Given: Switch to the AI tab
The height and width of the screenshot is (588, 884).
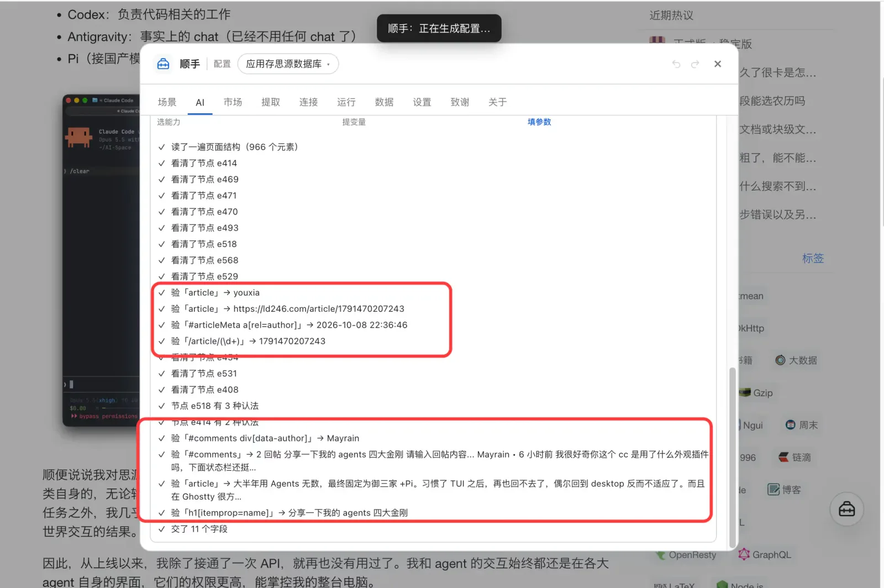Looking at the screenshot, I should pyautogui.click(x=200, y=102).
